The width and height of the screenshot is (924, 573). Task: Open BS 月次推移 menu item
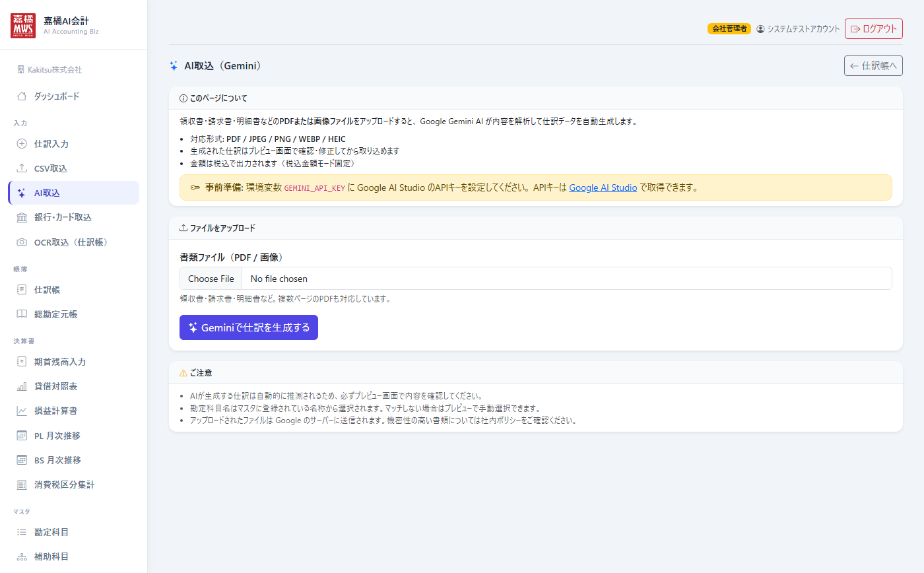[x=74, y=460]
